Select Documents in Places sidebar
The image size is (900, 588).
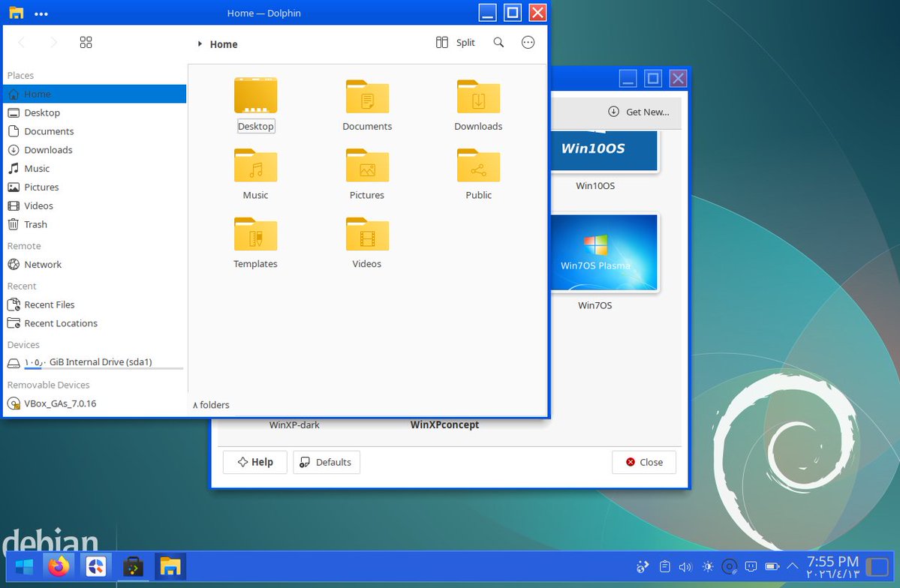coord(95,131)
